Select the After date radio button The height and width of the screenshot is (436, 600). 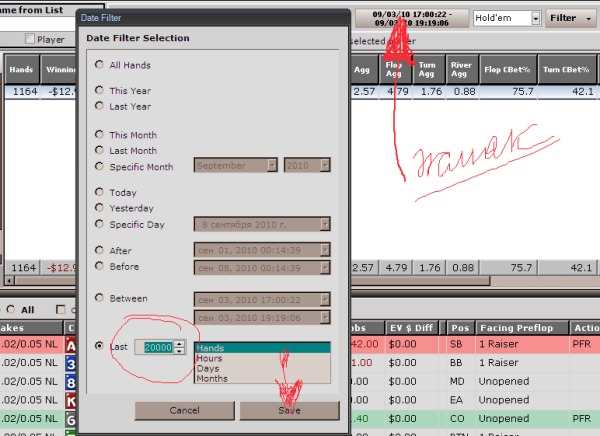tap(99, 250)
